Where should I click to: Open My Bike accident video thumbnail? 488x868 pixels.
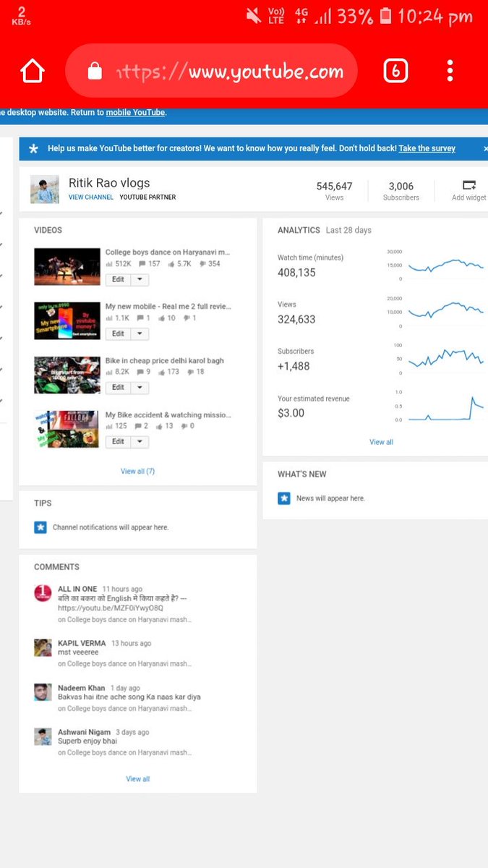pyautogui.click(x=67, y=429)
